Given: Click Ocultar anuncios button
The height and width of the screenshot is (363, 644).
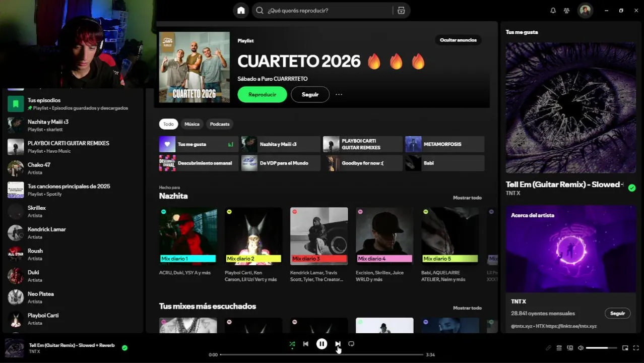Looking at the screenshot, I should coord(458,40).
